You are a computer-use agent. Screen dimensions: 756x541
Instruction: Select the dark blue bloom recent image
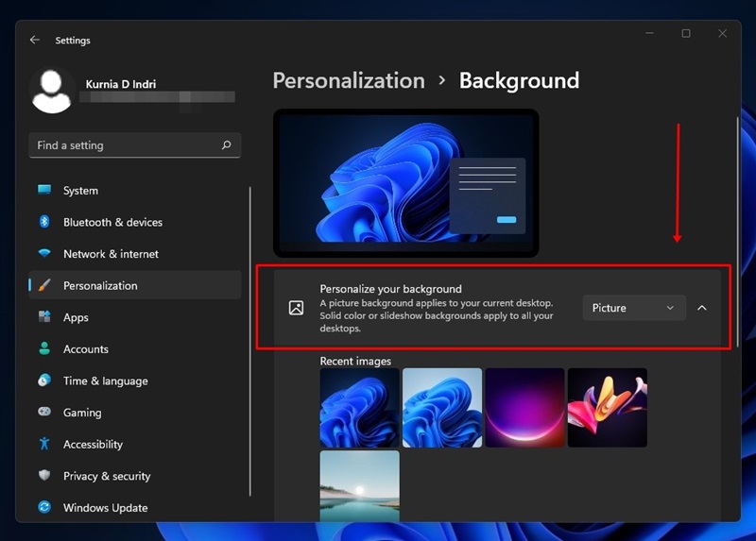(x=360, y=408)
